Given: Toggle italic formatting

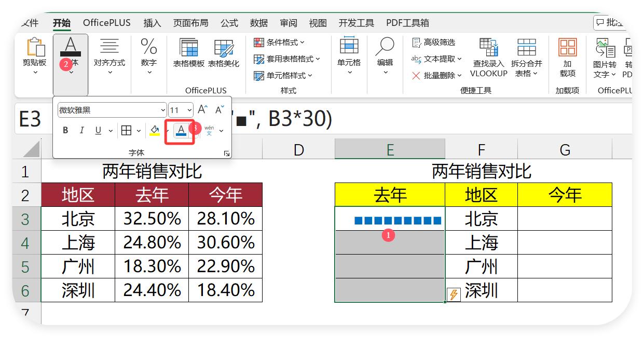Looking at the screenshot, I should click(81, 131).
